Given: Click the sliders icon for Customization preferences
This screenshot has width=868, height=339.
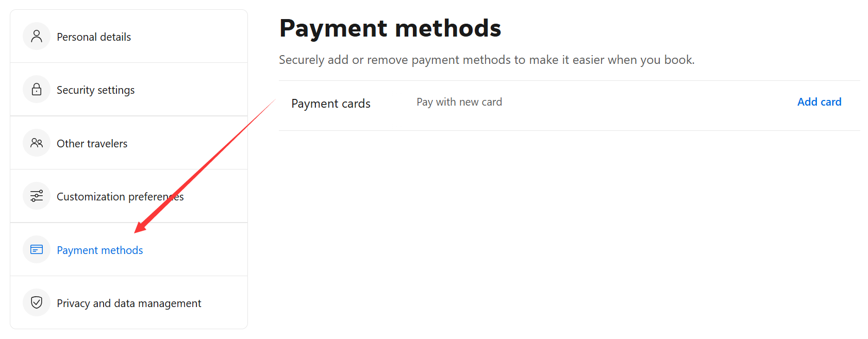Looking at the screenshot, I should click(37, 196).
